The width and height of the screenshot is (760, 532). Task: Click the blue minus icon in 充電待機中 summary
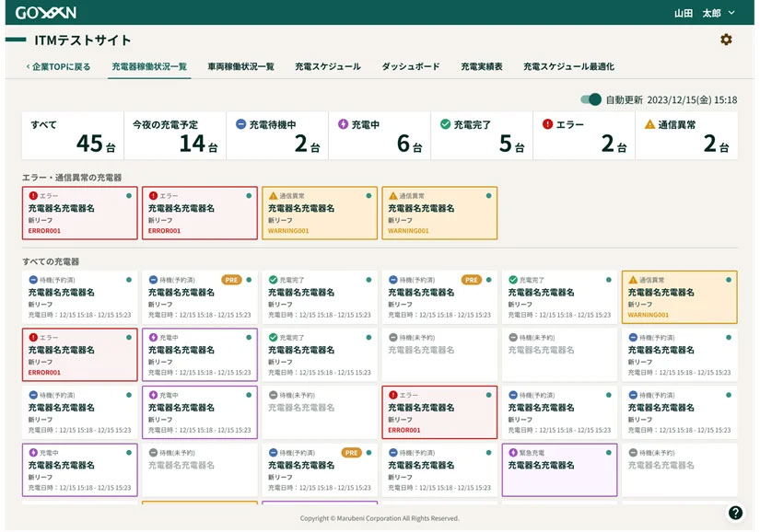[x=240, y=124]
